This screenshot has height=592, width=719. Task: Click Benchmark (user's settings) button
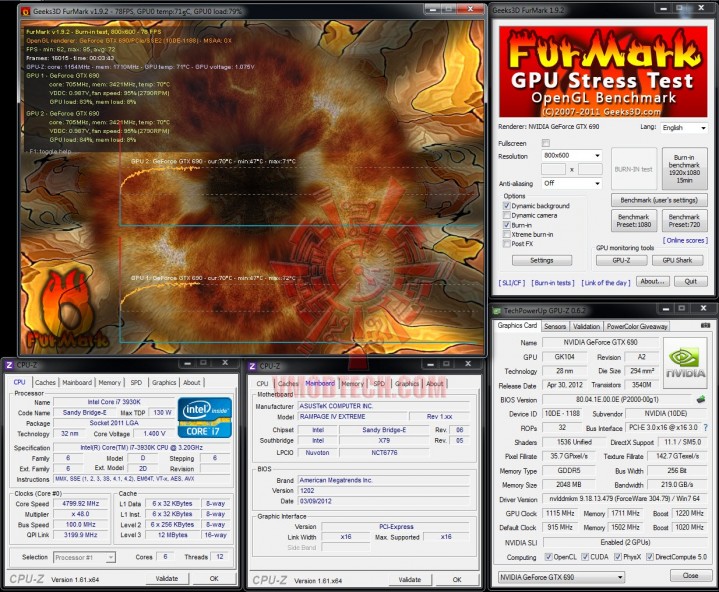point(659,200)
